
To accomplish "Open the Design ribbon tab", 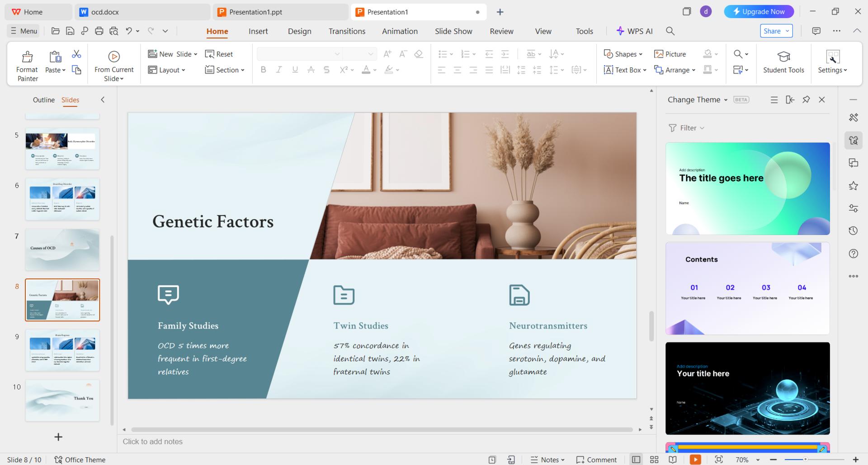I will point(300,31).
